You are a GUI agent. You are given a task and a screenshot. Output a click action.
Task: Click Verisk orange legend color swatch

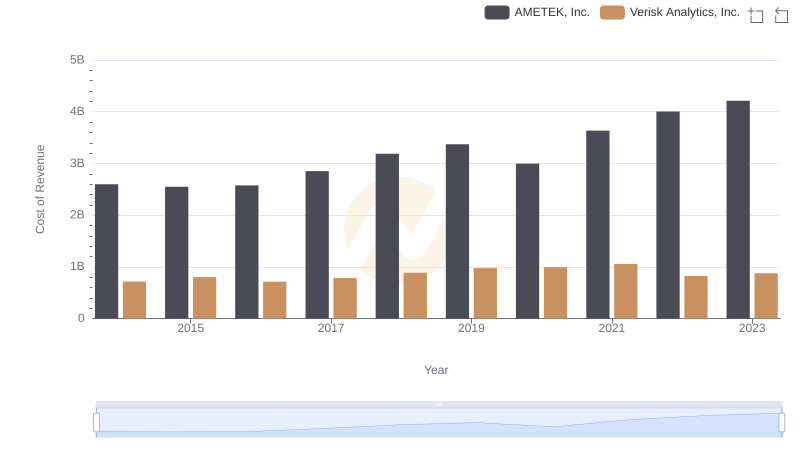(x=612, y=12)
